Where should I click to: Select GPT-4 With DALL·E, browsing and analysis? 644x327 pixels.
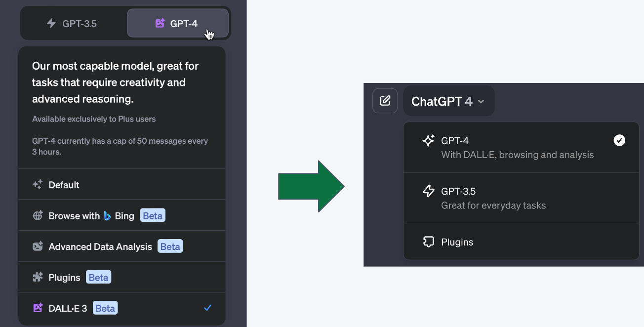coord(522,147)
